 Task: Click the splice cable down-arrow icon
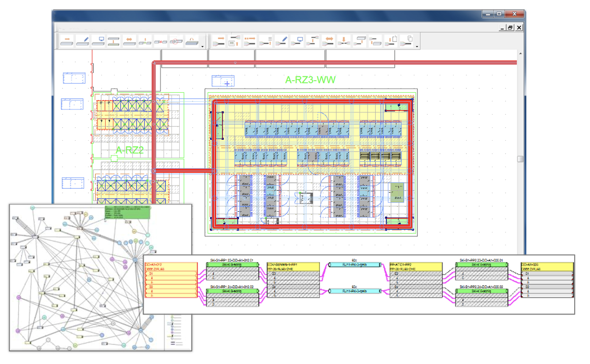tap(344, 41)
